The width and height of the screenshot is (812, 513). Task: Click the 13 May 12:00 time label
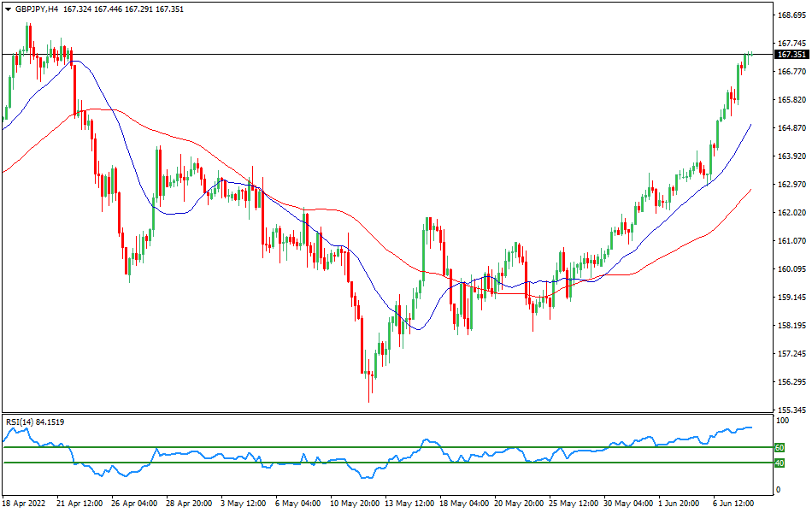410,504
